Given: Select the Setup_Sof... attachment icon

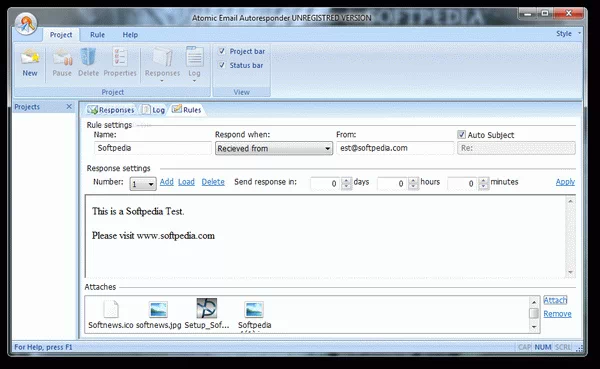Looking at the screenshot, I should pyautogui.click(x=207, y=309).
